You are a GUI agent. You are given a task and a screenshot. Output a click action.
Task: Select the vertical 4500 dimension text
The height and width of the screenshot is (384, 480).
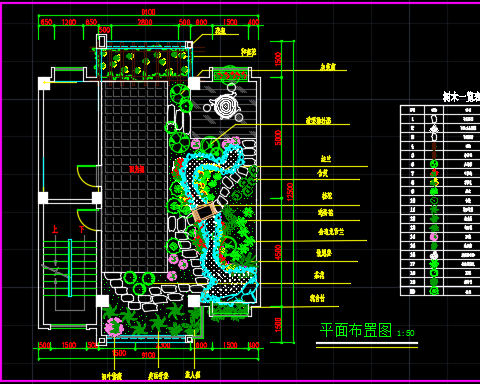coord(278,252)
